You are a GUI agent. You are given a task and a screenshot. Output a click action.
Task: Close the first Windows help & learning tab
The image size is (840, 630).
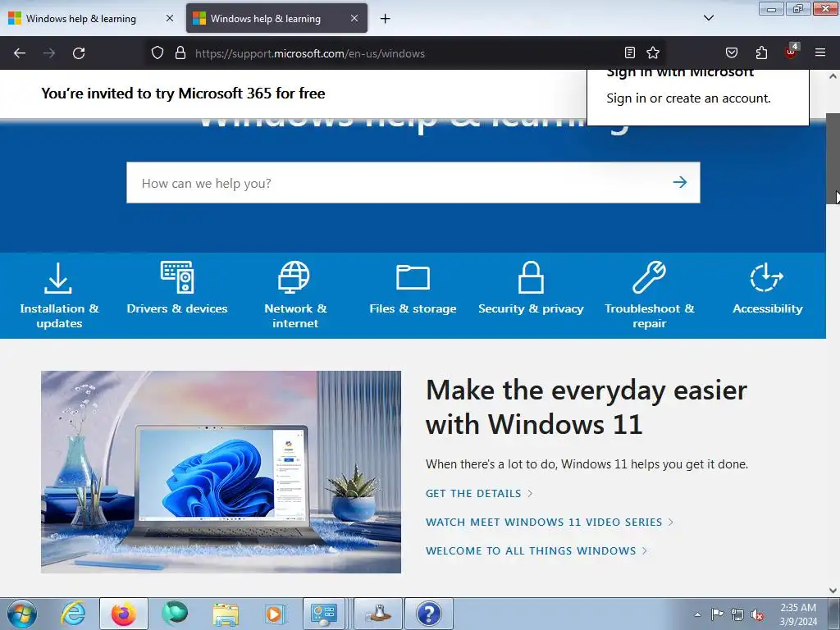169,18
